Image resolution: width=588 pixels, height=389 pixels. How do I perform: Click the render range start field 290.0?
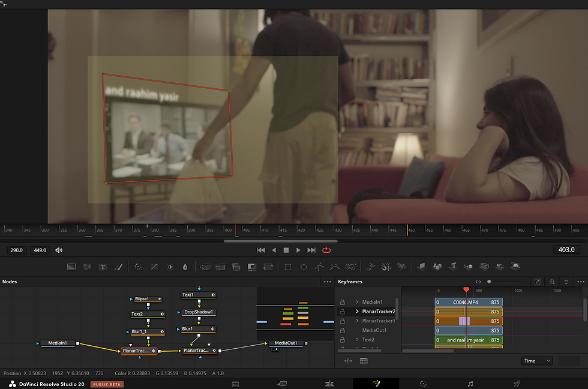tap(17, 250)
